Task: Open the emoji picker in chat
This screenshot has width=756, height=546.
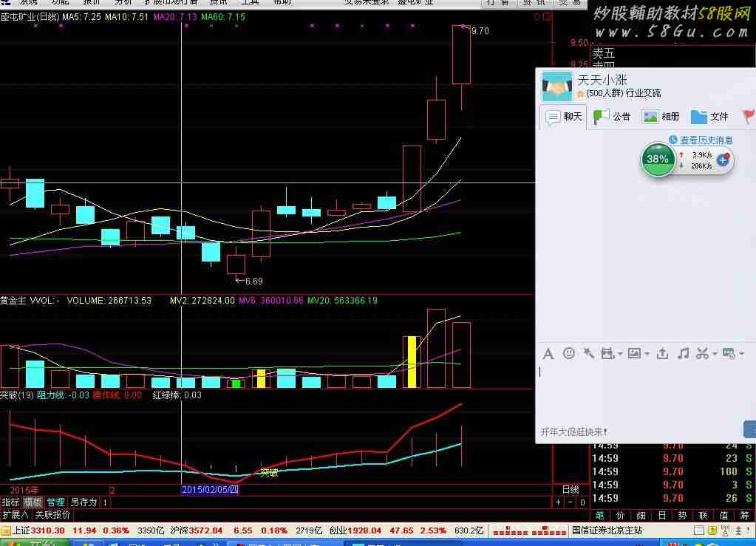Action: (x=569, y=354)
